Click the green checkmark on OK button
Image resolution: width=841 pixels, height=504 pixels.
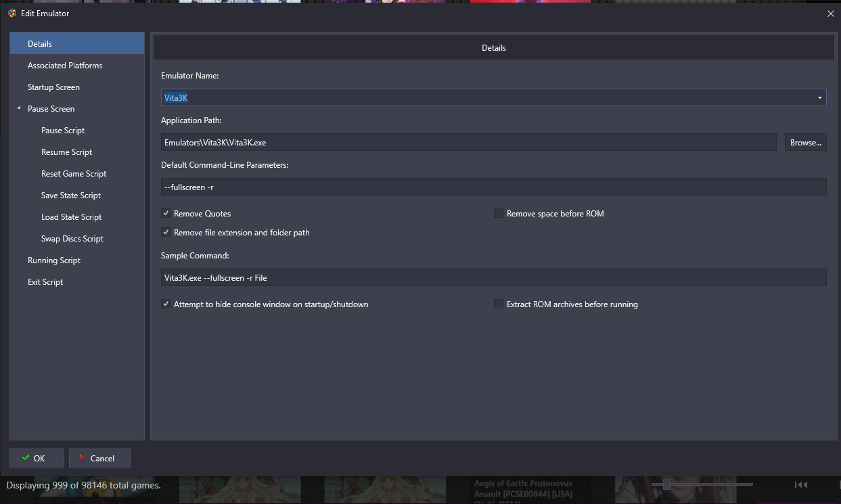tap(26, 458)
